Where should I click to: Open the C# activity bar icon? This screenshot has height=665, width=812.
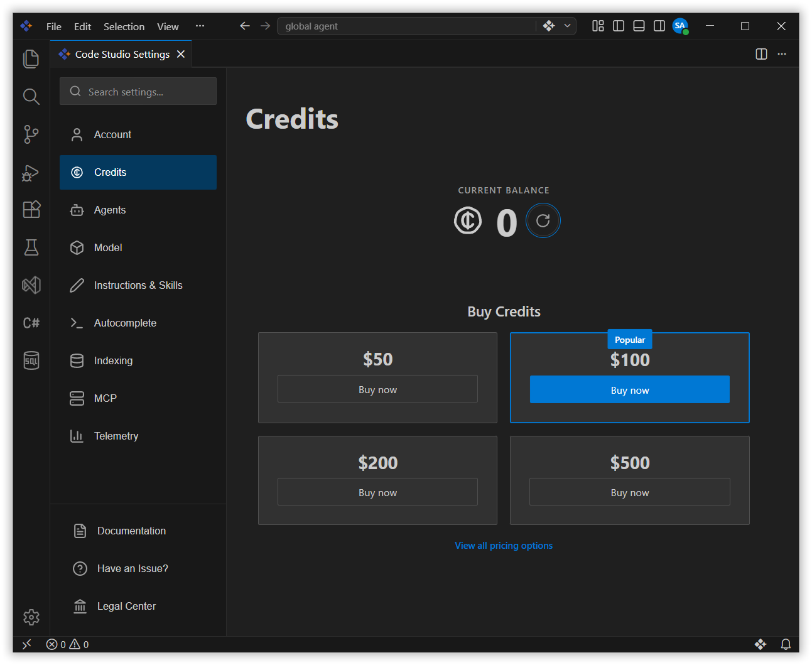pyautogui.click(x=31, y=323)
